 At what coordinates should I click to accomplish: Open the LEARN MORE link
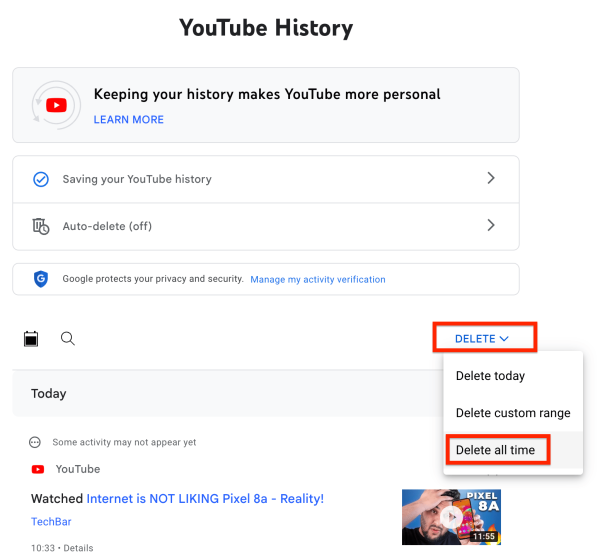coord(129,120)
